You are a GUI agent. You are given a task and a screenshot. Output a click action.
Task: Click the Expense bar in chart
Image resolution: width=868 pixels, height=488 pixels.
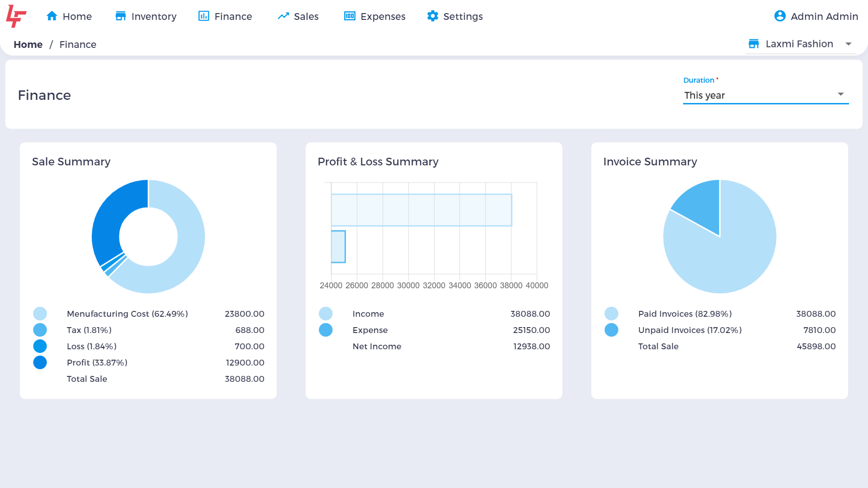coord(338,247)
